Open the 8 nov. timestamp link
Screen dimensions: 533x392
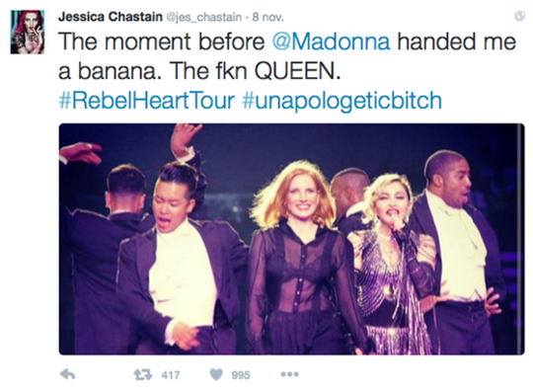point(267,17)
